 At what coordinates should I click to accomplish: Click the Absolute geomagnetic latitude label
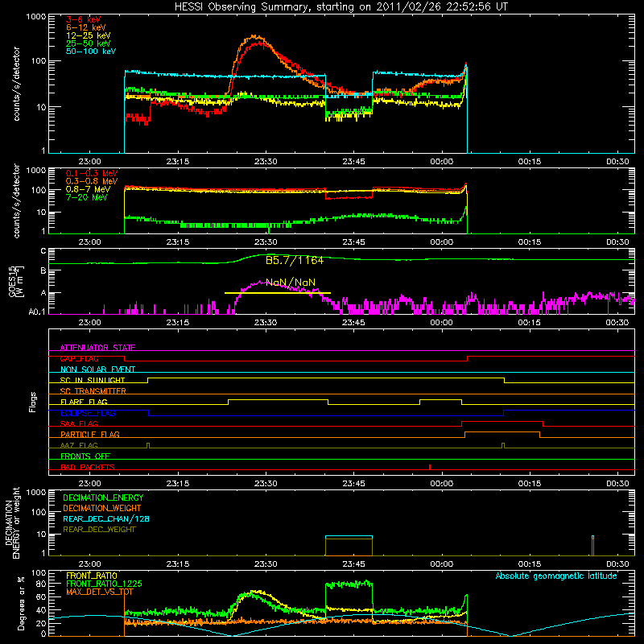click(556, 576)
